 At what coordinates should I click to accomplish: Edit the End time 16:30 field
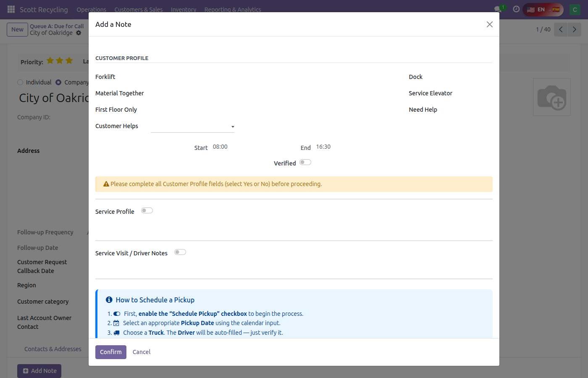[x=323, y=147]
